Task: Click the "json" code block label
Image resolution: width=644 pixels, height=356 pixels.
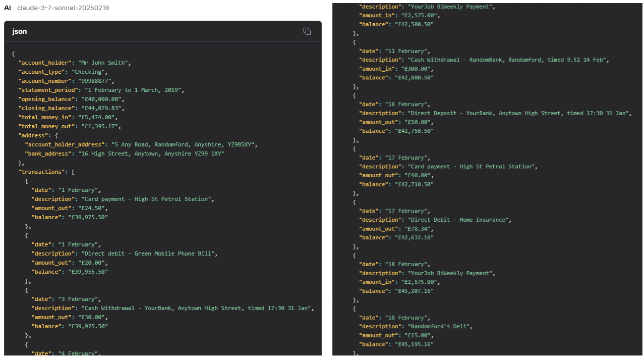Action: point(20,31)
